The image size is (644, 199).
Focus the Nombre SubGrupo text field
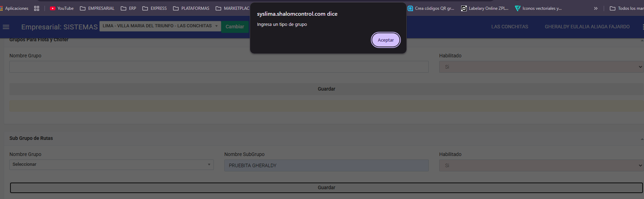[x=326, y=165]
